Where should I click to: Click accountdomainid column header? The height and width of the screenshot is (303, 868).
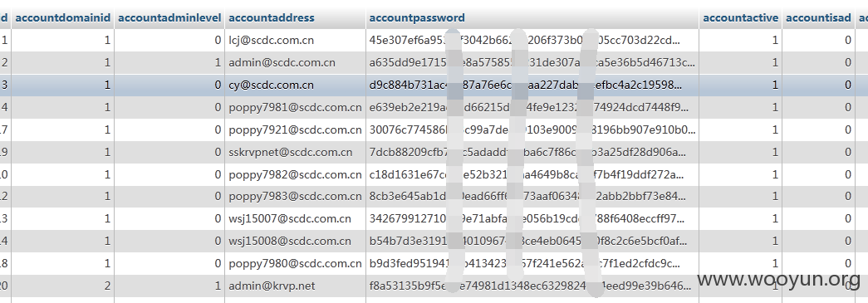tap(62, 17)
